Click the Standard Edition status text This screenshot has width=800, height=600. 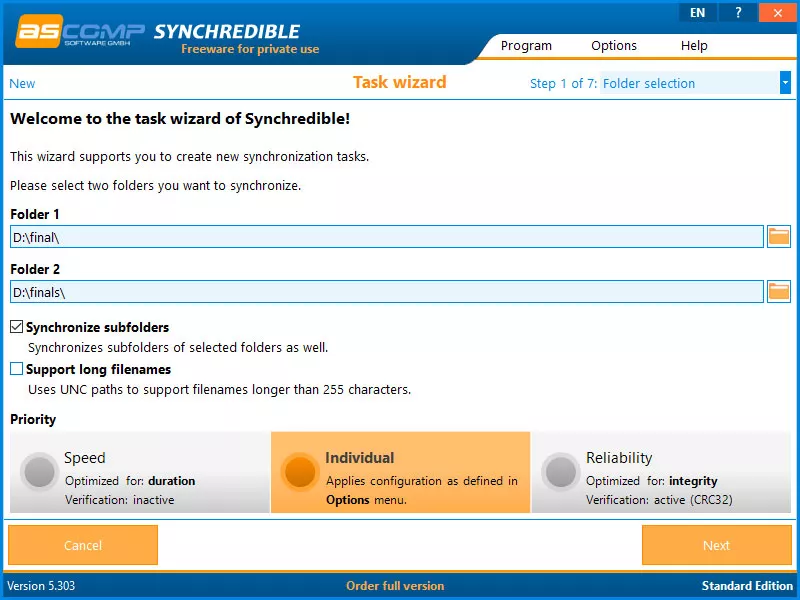[x=747, y=586]
